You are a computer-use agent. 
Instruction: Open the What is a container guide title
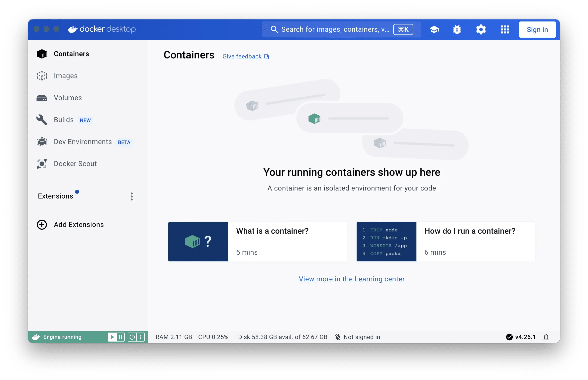click(x=272, y=231)
